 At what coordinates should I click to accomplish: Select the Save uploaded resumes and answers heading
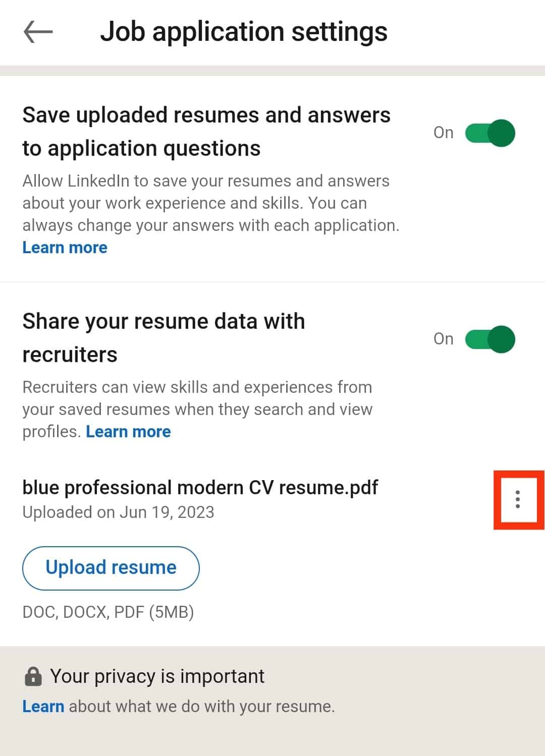tap(206, 132)
